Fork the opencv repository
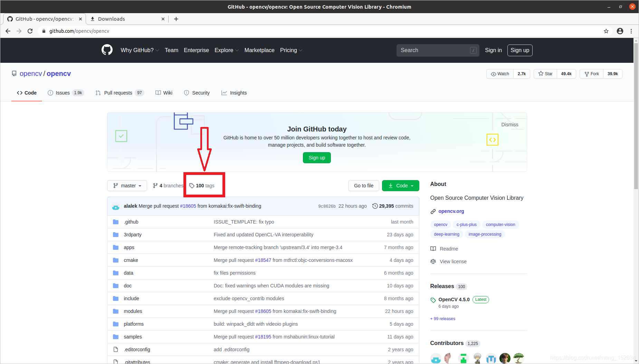The width and height of the screenshot is (639, 364). (x=591, y=74)
